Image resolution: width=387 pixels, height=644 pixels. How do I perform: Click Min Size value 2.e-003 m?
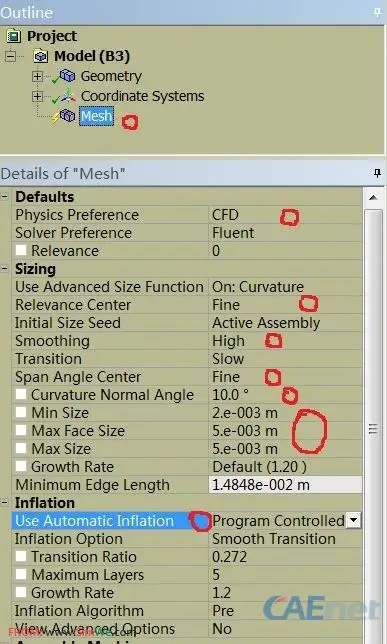[x=245, y=413]
